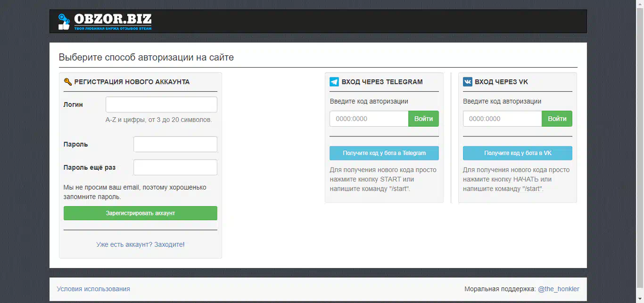Viewport: 644px width, 303px height.
Task: Click the Логин label
Action: (74, 104)
